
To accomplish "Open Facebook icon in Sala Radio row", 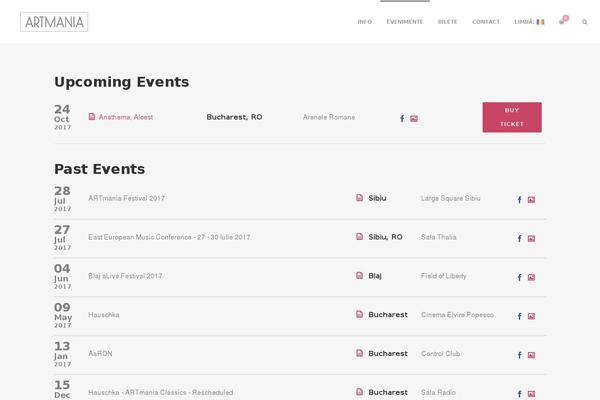I will point(520,394).
